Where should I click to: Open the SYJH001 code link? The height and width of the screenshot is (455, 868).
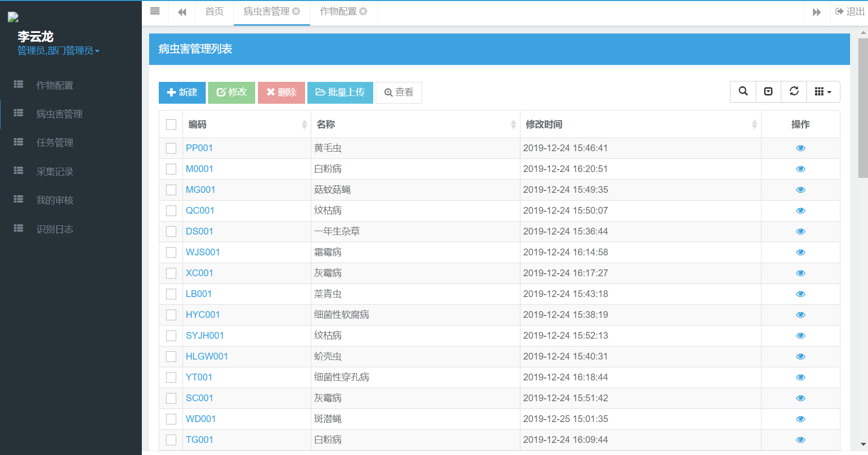click(x=205, y=336)
